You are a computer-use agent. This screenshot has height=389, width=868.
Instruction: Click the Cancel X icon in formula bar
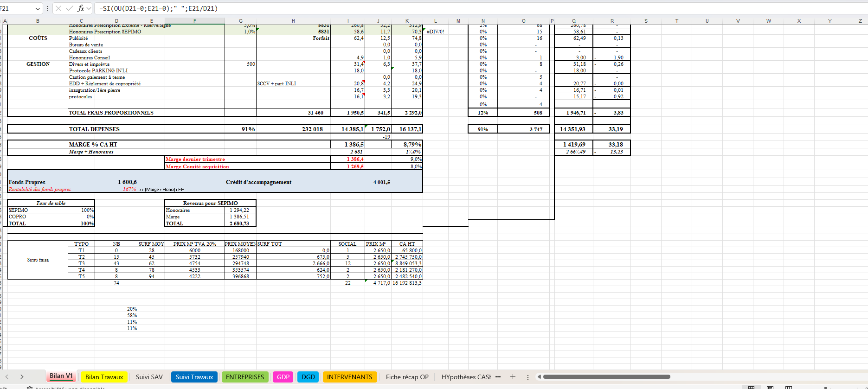[58, 8]
